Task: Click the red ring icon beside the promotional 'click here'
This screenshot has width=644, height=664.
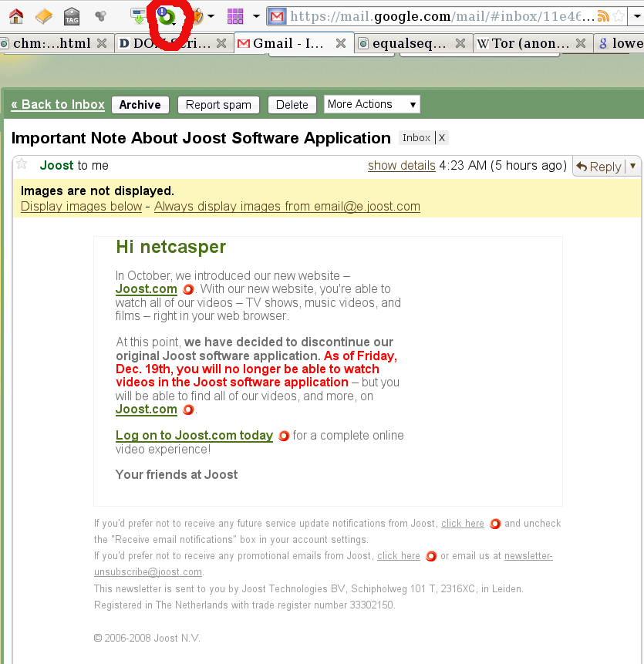Action: coord(430,556)
